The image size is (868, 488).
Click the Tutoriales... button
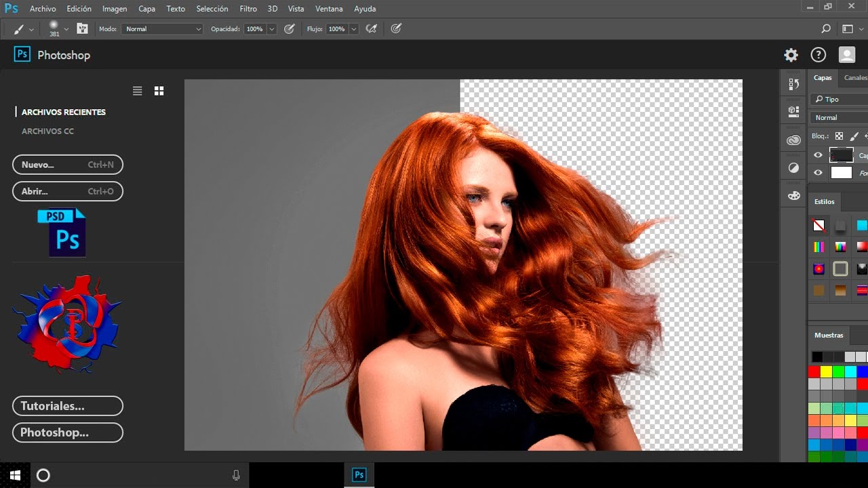tap(68, 406)
